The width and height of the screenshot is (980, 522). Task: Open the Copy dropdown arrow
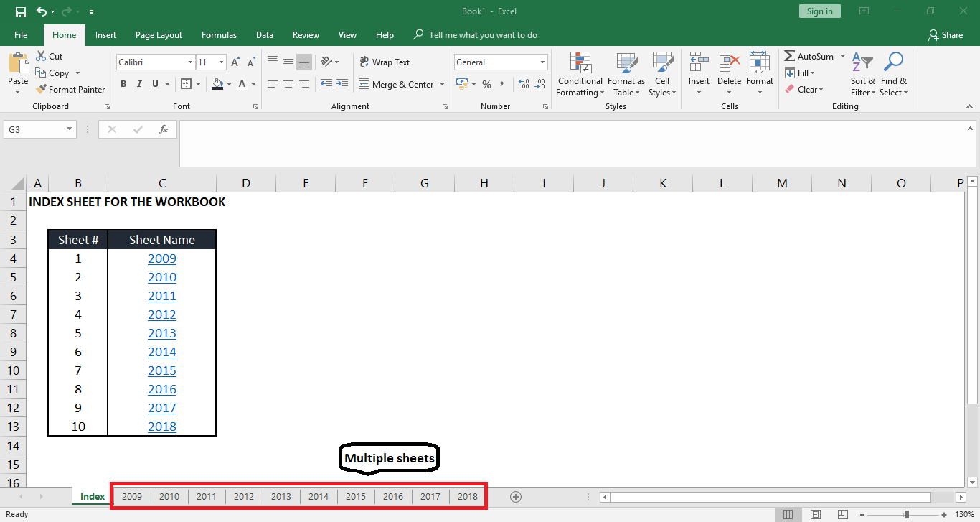77,73
